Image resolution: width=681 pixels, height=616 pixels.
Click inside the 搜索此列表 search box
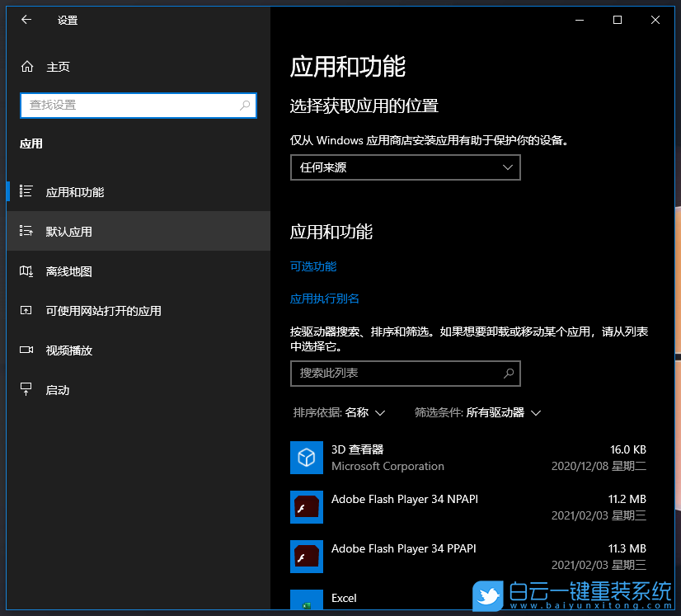tap(405, 374)
